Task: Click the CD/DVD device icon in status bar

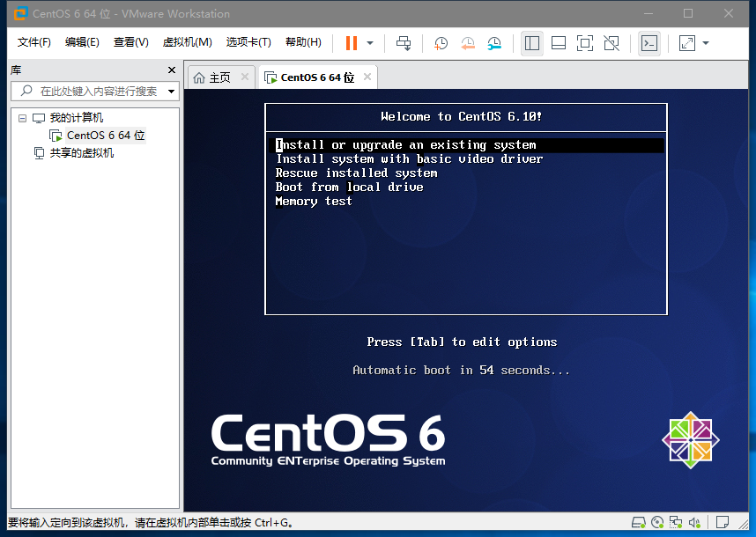Action: pos(657,522)
